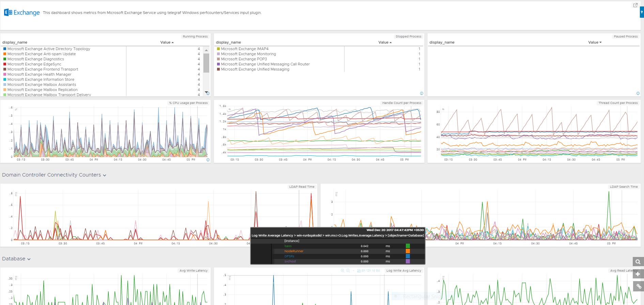This screenshot has width=644, height=305.
Task: Click the Stopped Process panel title
Action: (x=408, y=36)
